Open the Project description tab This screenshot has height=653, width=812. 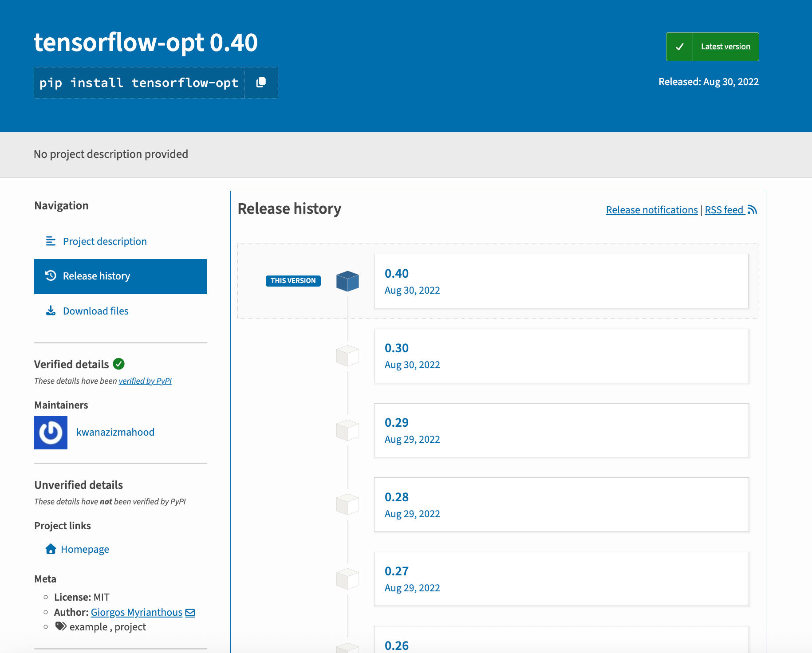pyautogui.click(x=121, y=241)
